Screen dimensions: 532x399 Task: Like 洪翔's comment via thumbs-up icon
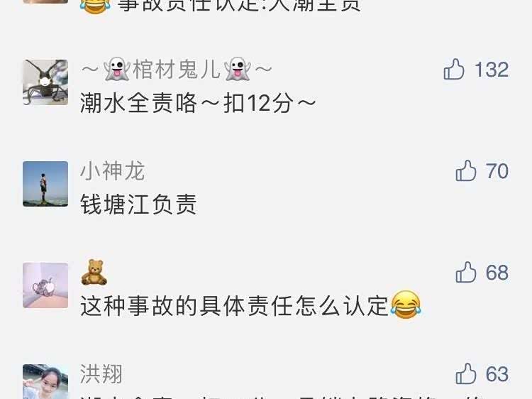[x=466, y=373]
